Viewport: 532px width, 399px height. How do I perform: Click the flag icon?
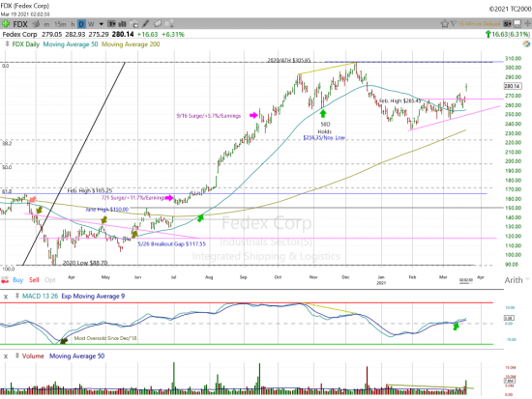[453, 24]
